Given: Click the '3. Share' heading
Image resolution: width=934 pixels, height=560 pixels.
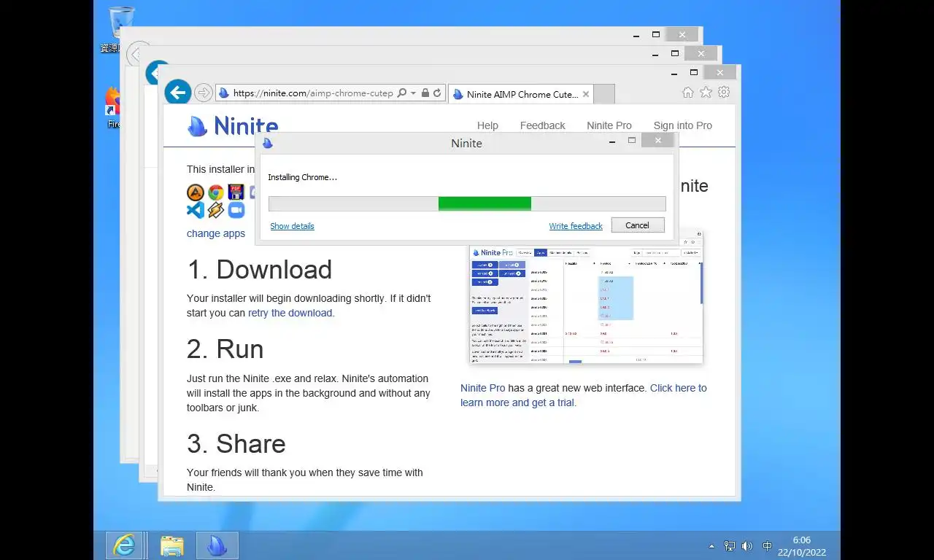Looking at the screenshot, I should tap(236, 444).
